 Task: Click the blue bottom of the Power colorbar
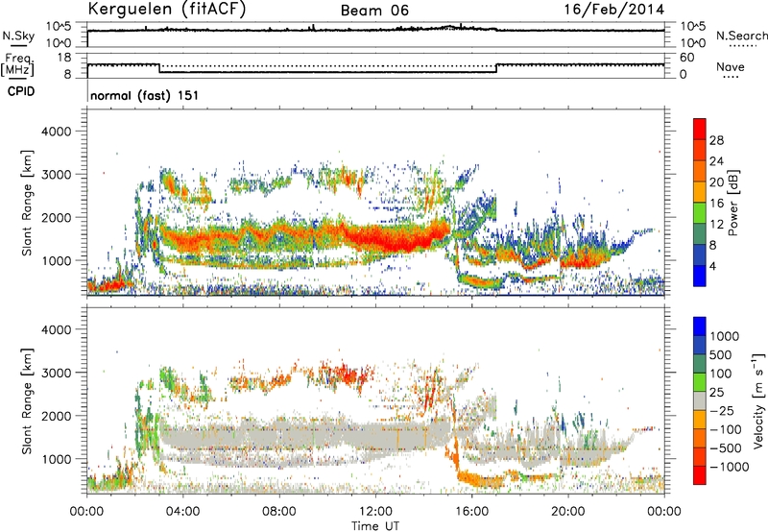(700, 276)
